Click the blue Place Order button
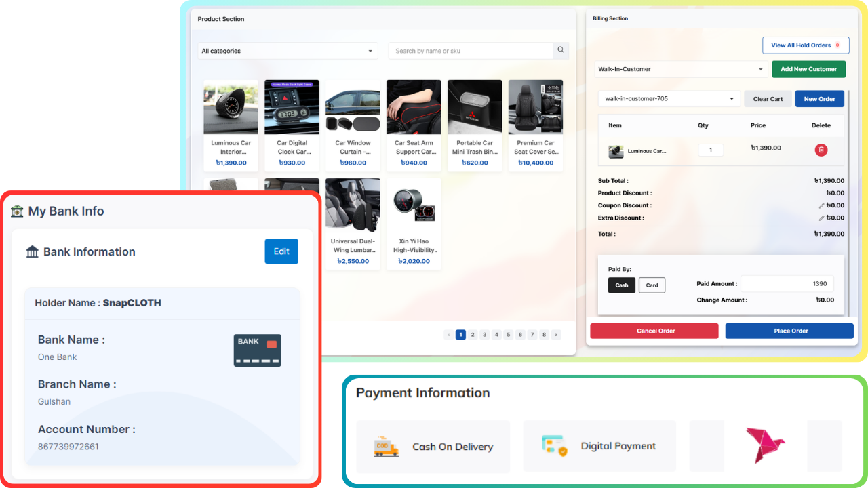This screenshot has height=488, width=868. [x=789, y=331]
